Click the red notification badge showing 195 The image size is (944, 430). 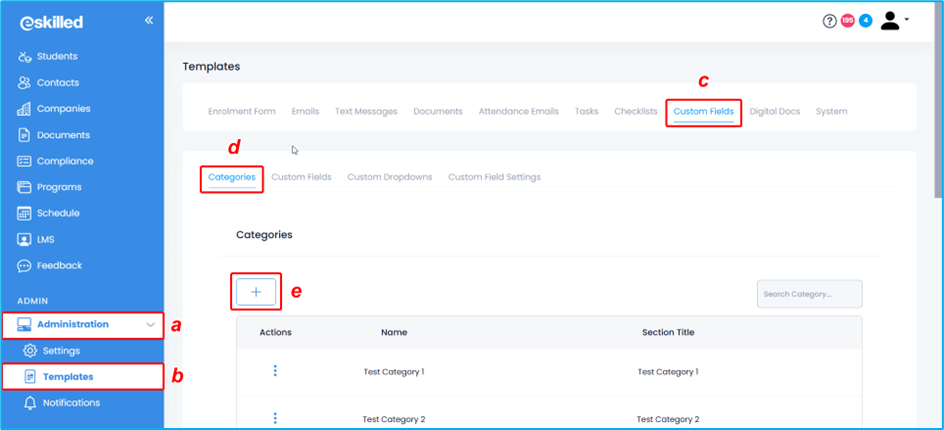point(847,21)
